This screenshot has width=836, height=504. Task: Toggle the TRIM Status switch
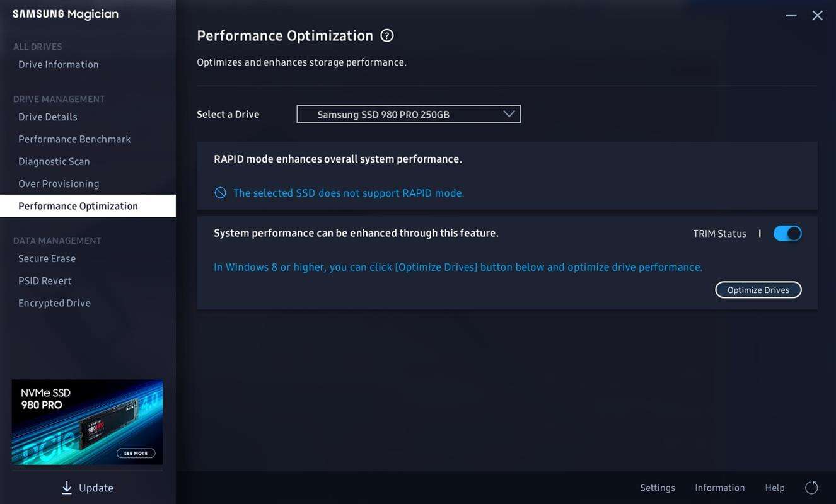(787, 234)
